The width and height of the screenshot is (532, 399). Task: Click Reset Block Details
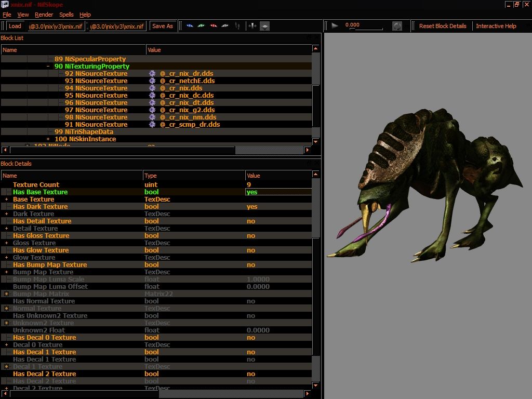click(x=443, y=26)
